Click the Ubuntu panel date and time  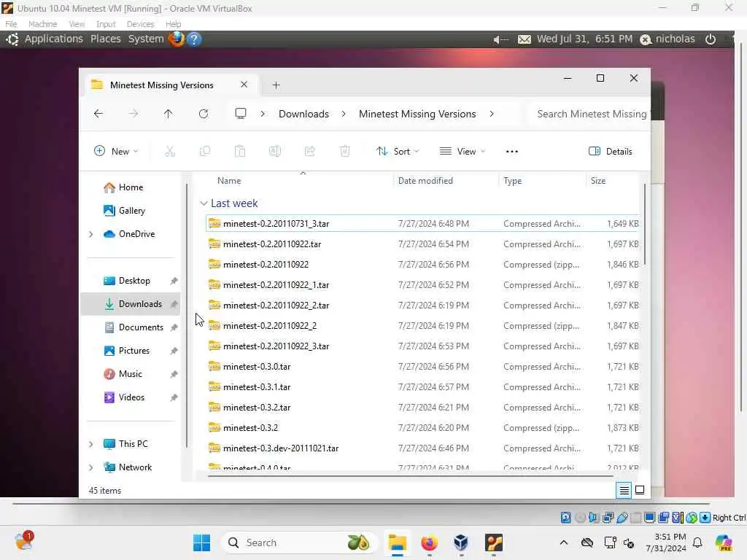click(x=584, y=39)
